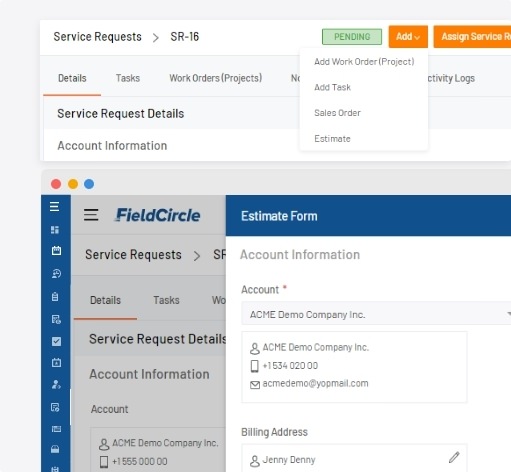Select the Tasks tab in the lower window
The image size is (511, 472).
tap(166, 300)
